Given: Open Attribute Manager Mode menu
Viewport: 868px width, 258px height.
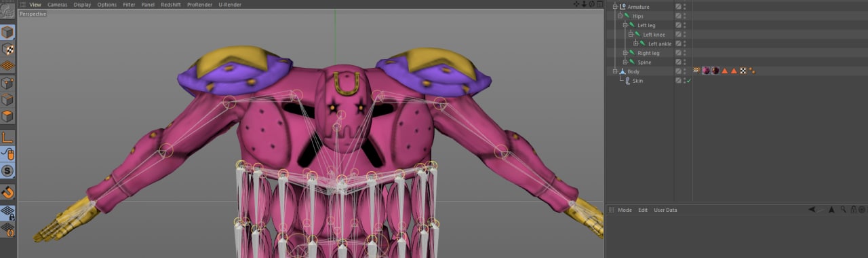Looking at the screenshot, I should (x=625, y=210).
